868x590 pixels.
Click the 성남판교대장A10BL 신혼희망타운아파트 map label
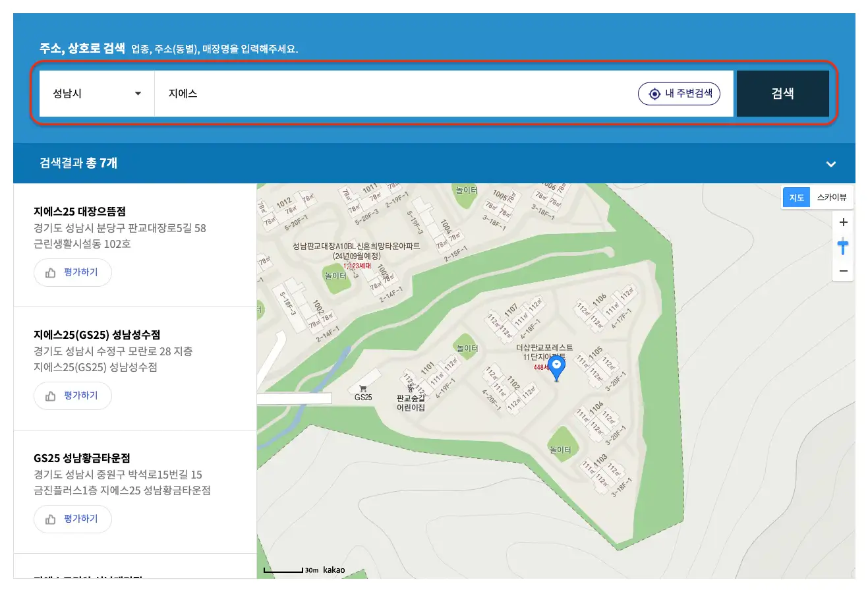click(x=357, y=251)
